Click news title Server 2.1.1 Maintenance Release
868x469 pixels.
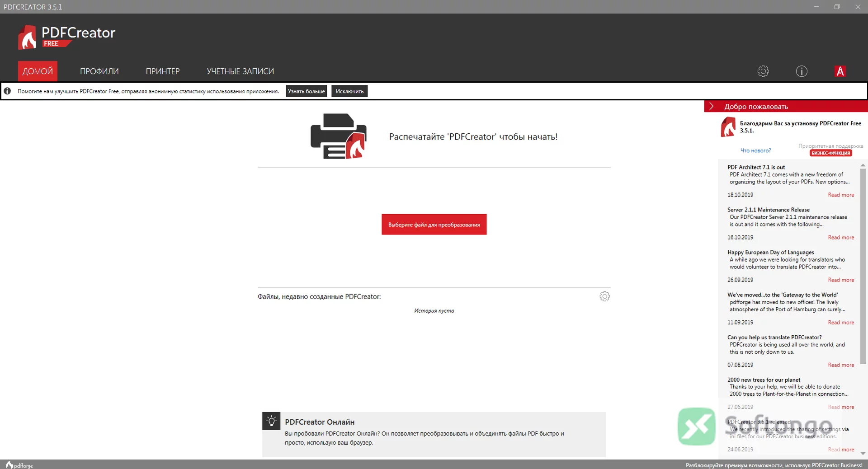[x=769, y=210]
